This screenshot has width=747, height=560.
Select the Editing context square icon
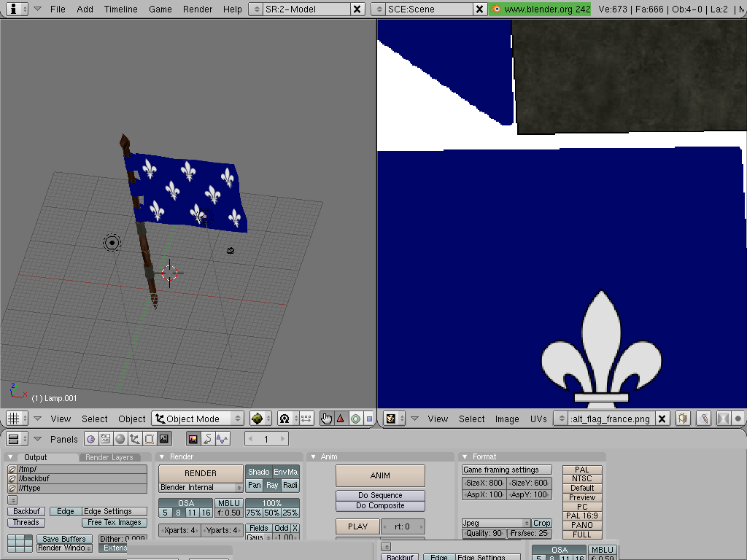[x=150, y=439]
